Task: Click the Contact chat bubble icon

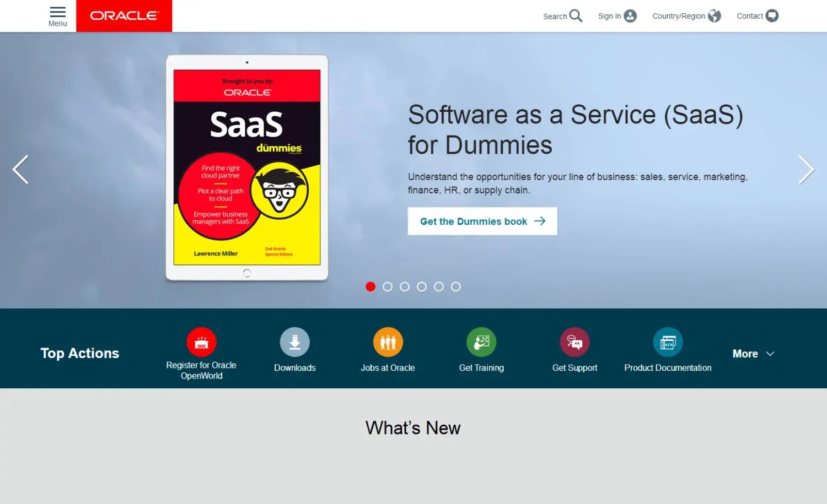Action: [772, 16]
